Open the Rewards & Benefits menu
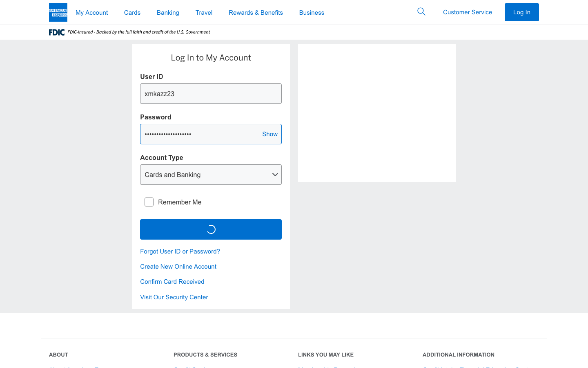 [256, 13]
